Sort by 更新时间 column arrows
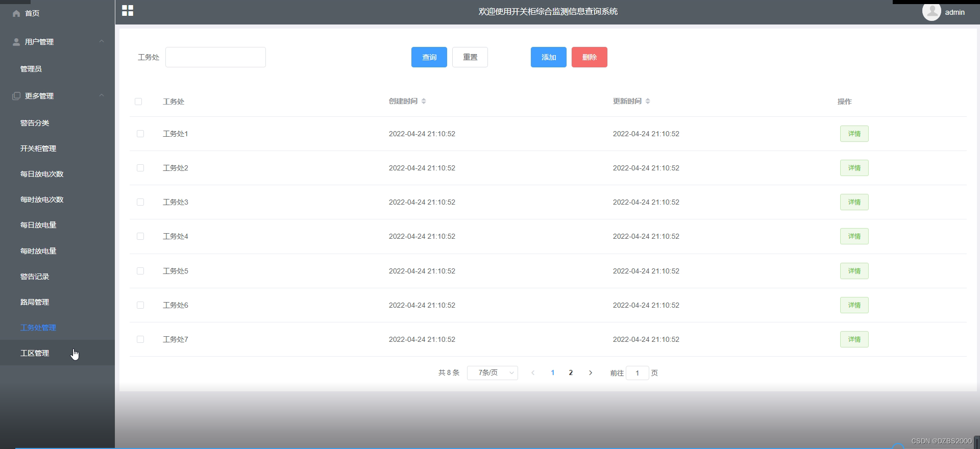The height and width of the screenshot is (449, 980). pos(648,101)
